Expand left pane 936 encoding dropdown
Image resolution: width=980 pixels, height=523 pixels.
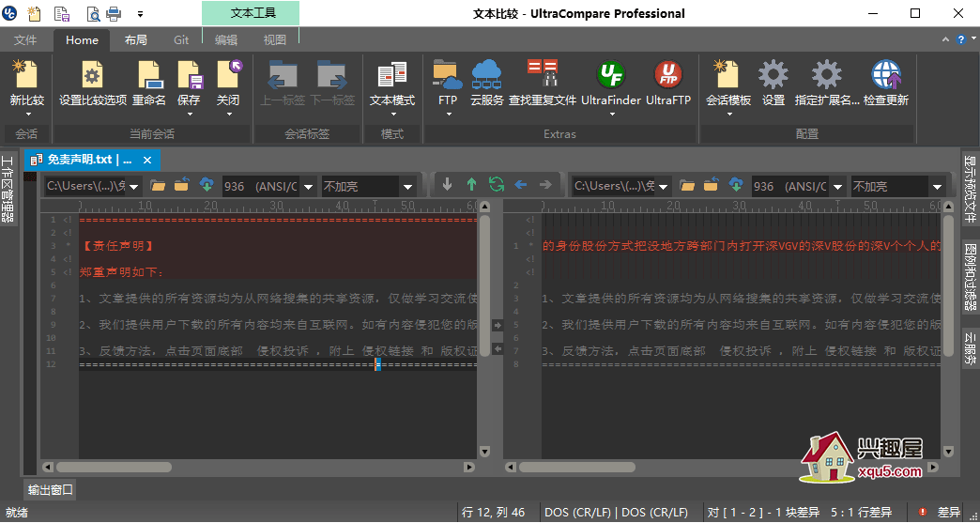(308, 186)
